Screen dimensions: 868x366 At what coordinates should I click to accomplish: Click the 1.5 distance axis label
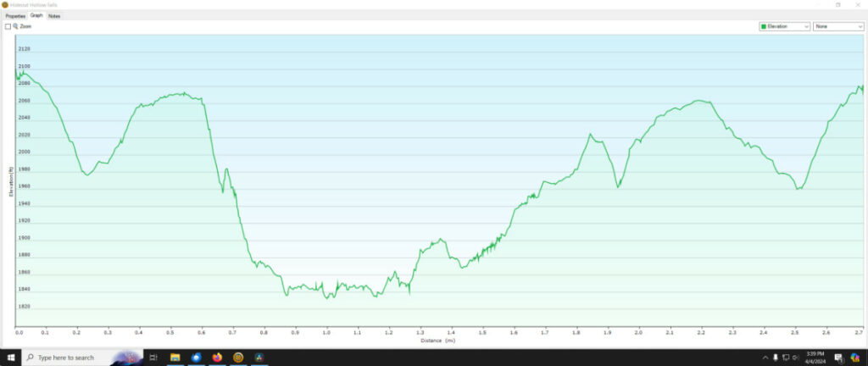pyautogui.click(x=482, y=333)
